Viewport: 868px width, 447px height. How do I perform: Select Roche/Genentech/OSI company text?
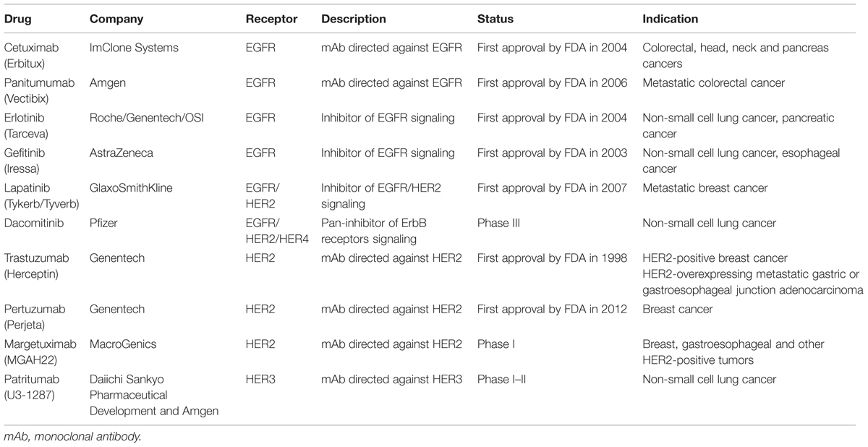click(x=147, y=118)
